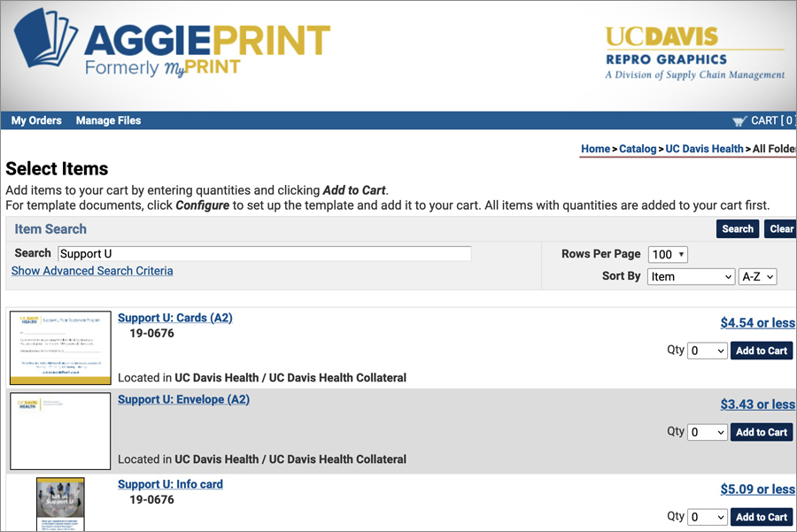Click the Clear button
797x532 pixels.
point(781,228)
